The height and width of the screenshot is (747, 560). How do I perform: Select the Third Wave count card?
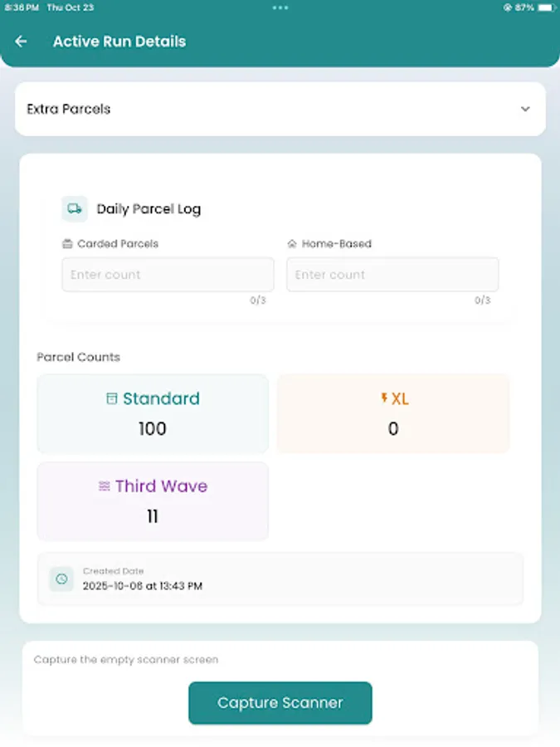[x=153, y=500]
